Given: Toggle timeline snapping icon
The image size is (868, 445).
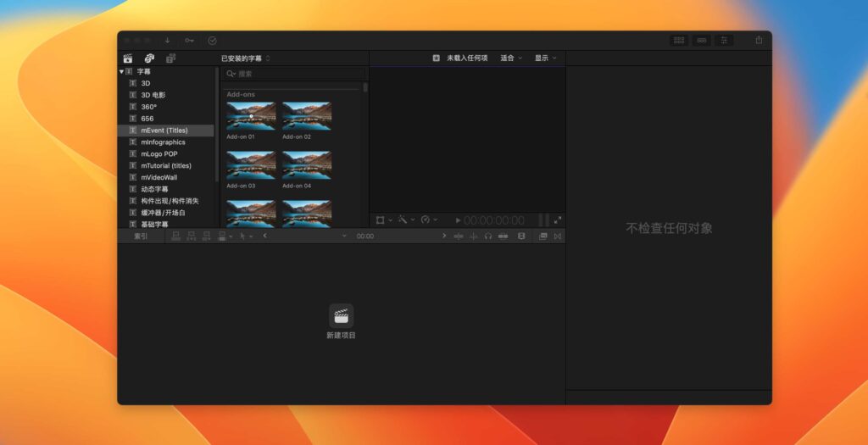Looking at the screenshot, I should coord(503,236).
